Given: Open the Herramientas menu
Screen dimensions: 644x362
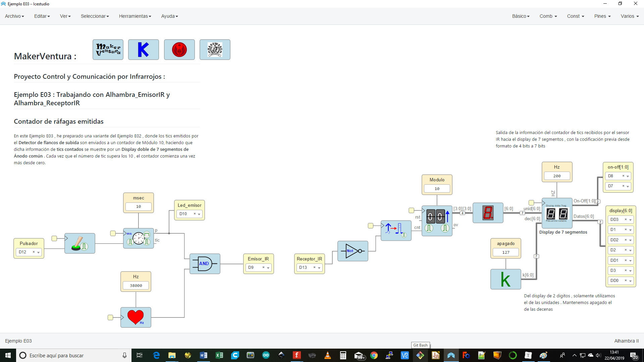Looking at the screenshot, I should [135, 16].
